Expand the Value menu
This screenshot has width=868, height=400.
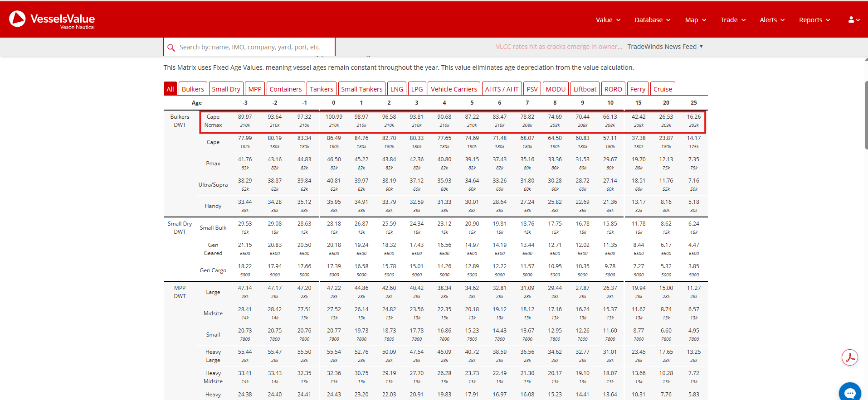[x=608, y=20]
